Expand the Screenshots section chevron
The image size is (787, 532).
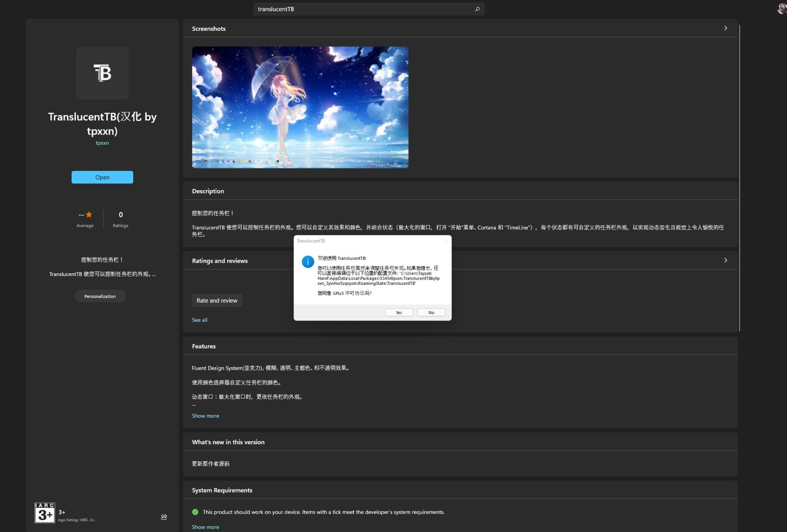tap(726, 28)
